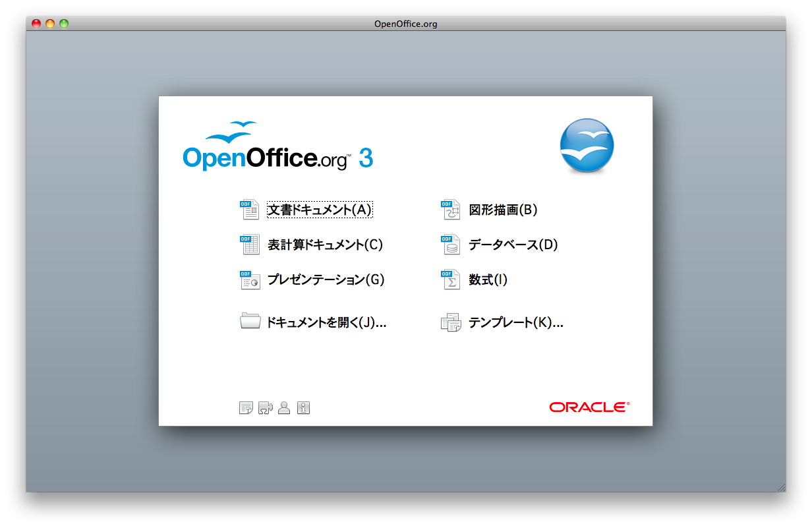The width and height of the screenshot is (812, 528).
Task: Open the テンプレート(K)... templates dialog
Action: pos(502,322)
